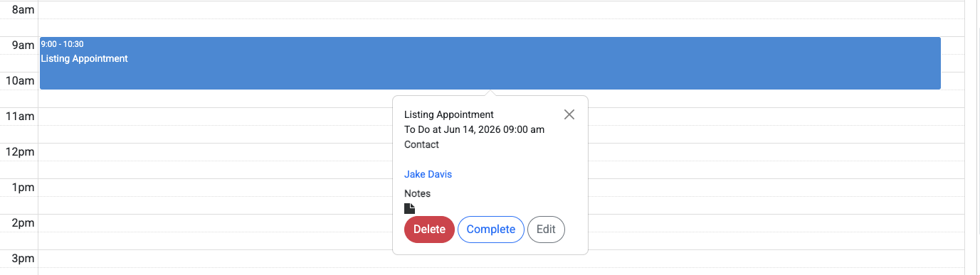Screen dimensions: 980x275
Task: Close the appointment details popup
Action: point(569,114)
